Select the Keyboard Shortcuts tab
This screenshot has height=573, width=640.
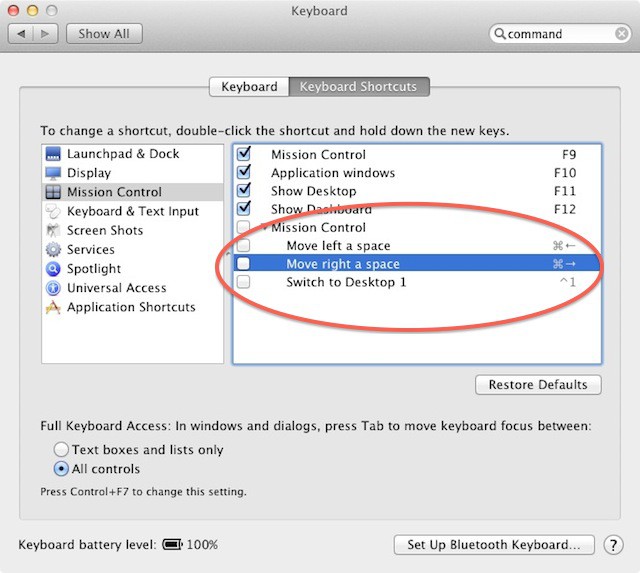[359, 87]
